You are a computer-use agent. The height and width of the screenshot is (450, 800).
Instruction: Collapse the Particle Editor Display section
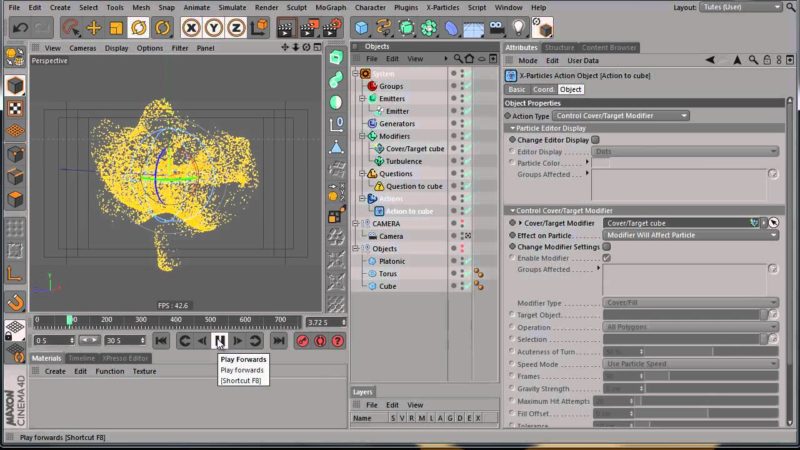(511, 128)
